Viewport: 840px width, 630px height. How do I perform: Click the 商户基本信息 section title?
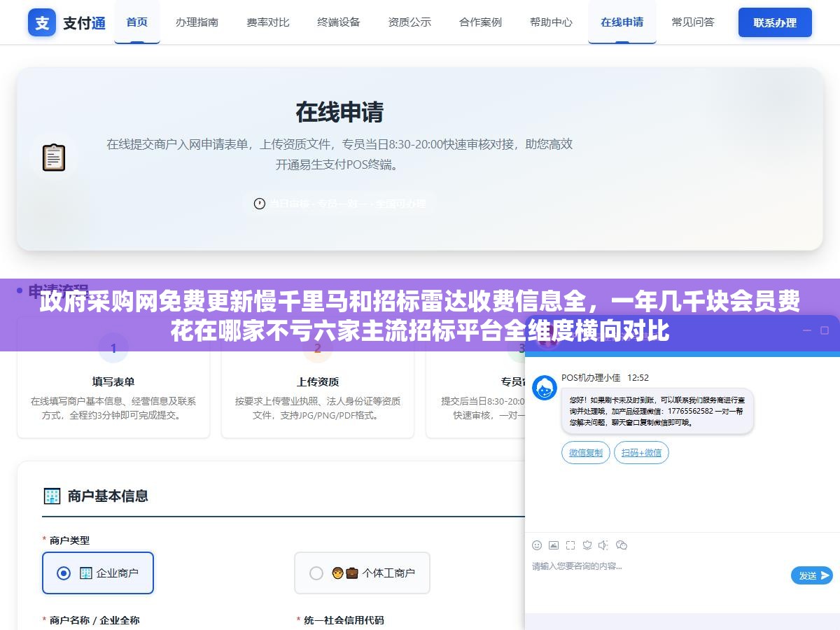click(108, 496)
